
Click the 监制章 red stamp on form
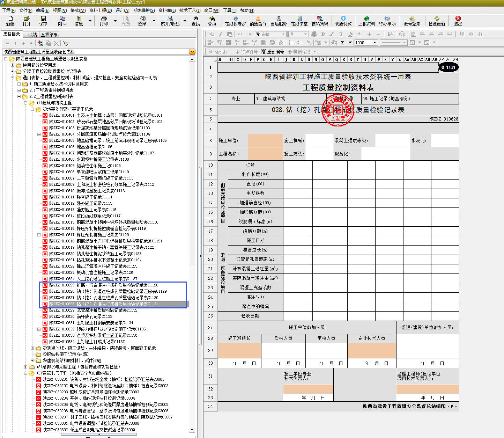click(x=338, y=109)
